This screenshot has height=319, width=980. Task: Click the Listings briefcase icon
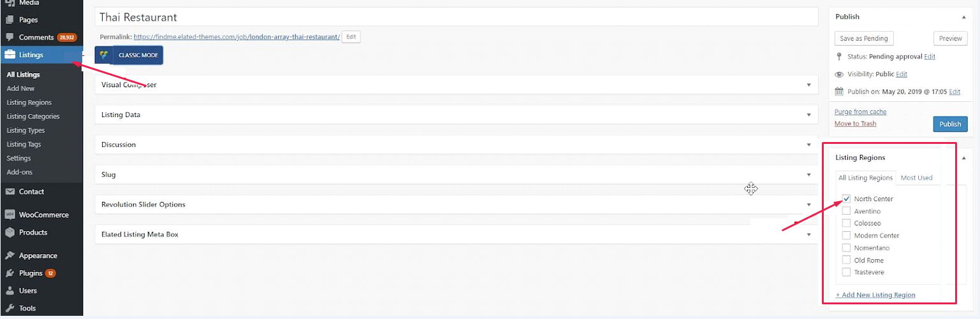pyautogui.click(x=10, y=55)
